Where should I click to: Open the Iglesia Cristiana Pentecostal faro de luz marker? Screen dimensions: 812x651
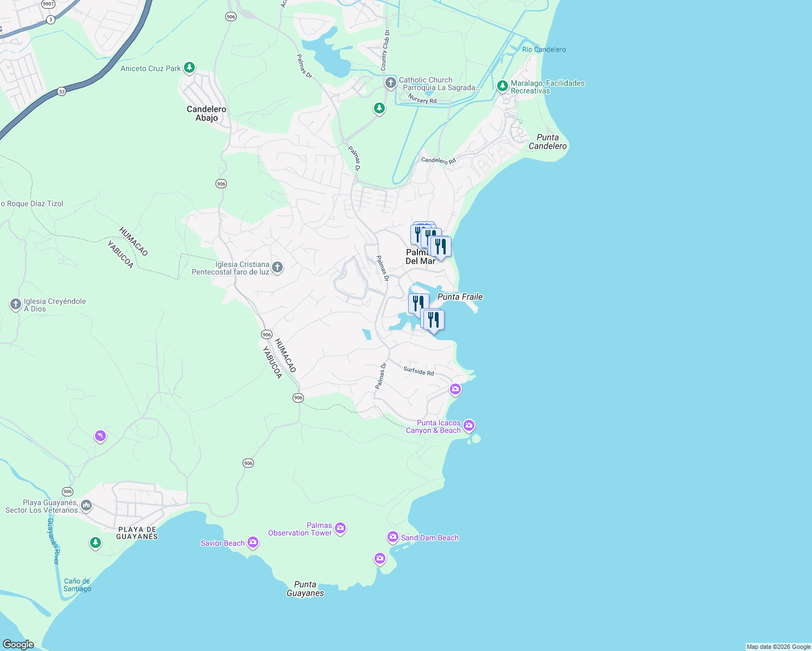[x=277, y=267]
